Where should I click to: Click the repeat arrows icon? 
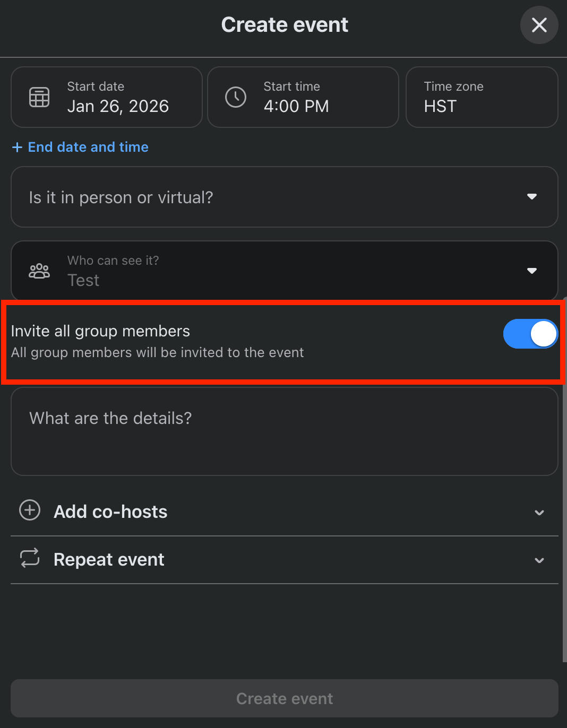pos(30,558)
